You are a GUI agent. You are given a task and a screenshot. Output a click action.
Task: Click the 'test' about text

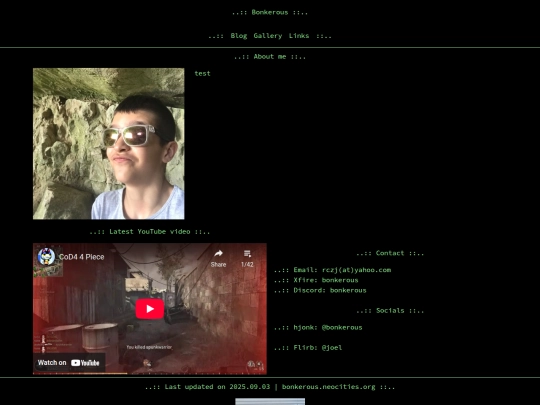[x=202, y=73]
